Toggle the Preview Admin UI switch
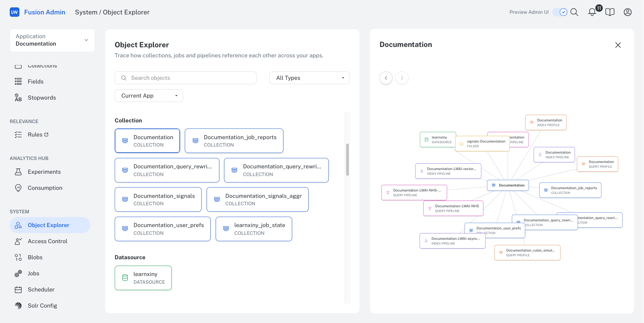The image size is (644, 323). pyautogui.click(x=560, y=12)
